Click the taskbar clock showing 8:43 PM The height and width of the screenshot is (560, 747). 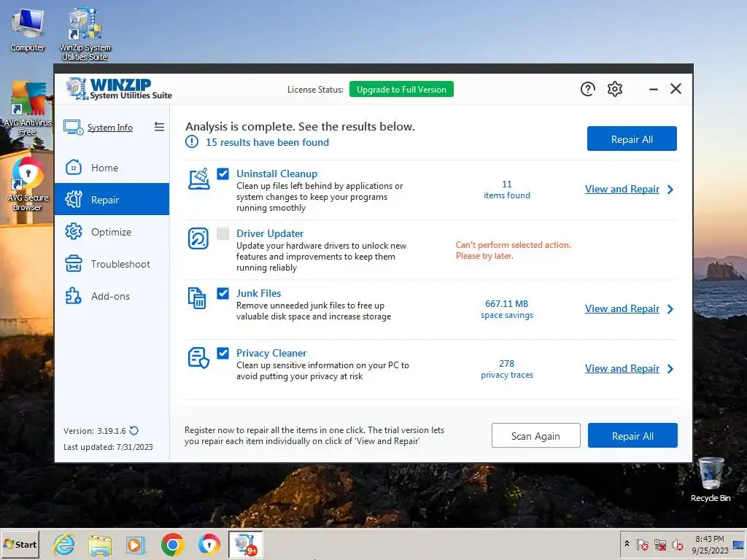710,544
